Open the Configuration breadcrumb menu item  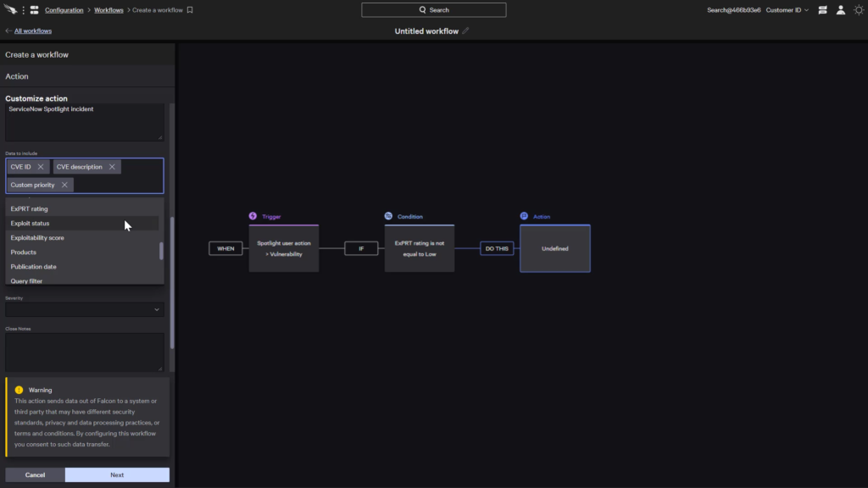tap(64, 9)
